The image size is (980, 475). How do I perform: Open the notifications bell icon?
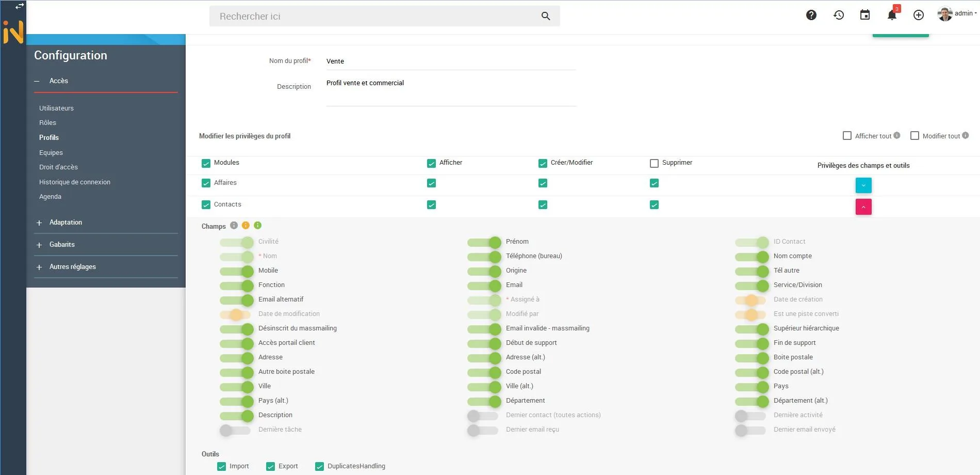click(892, 15)
